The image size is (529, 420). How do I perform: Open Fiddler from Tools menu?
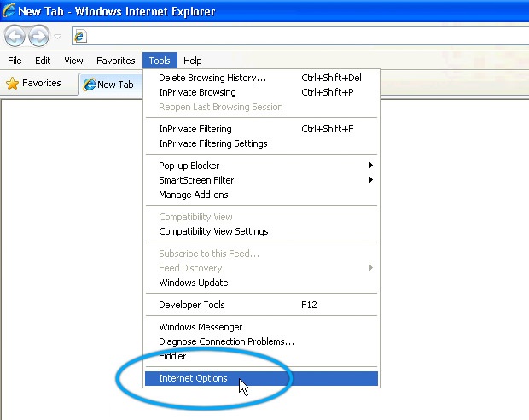pos(261,356)
